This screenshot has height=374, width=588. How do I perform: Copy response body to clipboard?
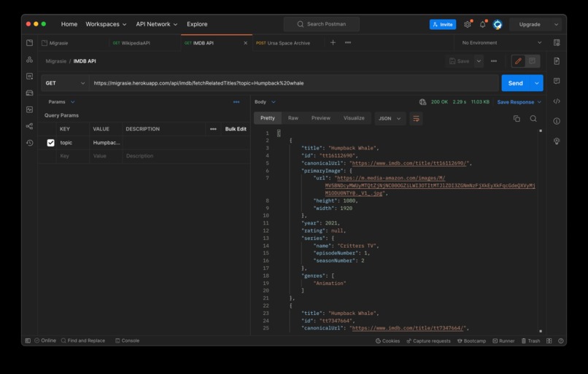[x=517, y=118]
